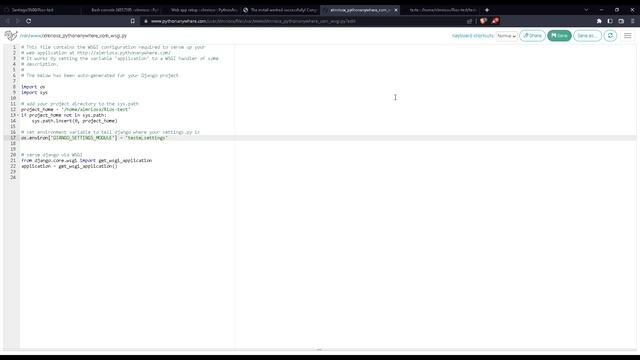
Task: Click the 'if project_home not in sys.path' line
Action: tap(64, 115)
